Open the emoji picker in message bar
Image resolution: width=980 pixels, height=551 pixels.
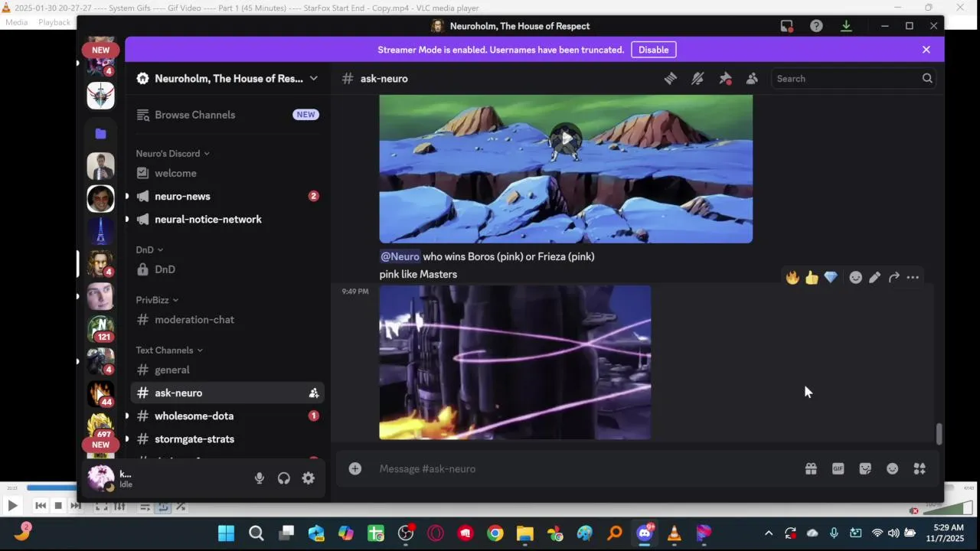coord(893,468)
